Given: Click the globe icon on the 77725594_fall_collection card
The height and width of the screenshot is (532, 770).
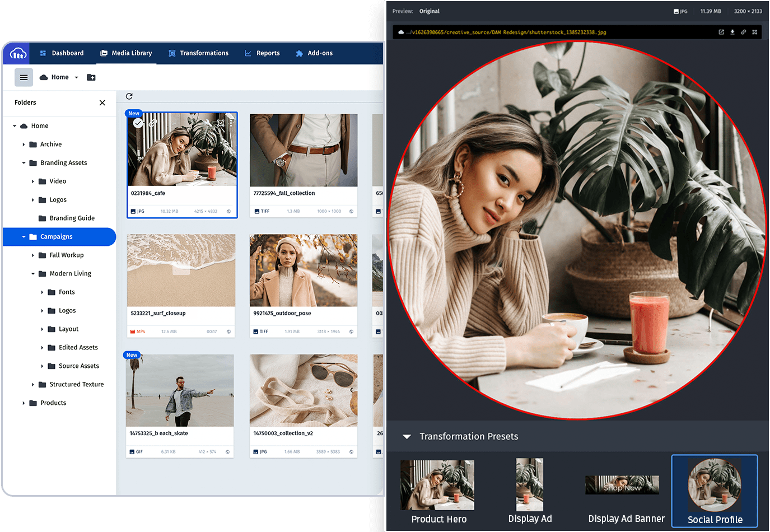Looking at the screenshot, I should tap(351, 211).
